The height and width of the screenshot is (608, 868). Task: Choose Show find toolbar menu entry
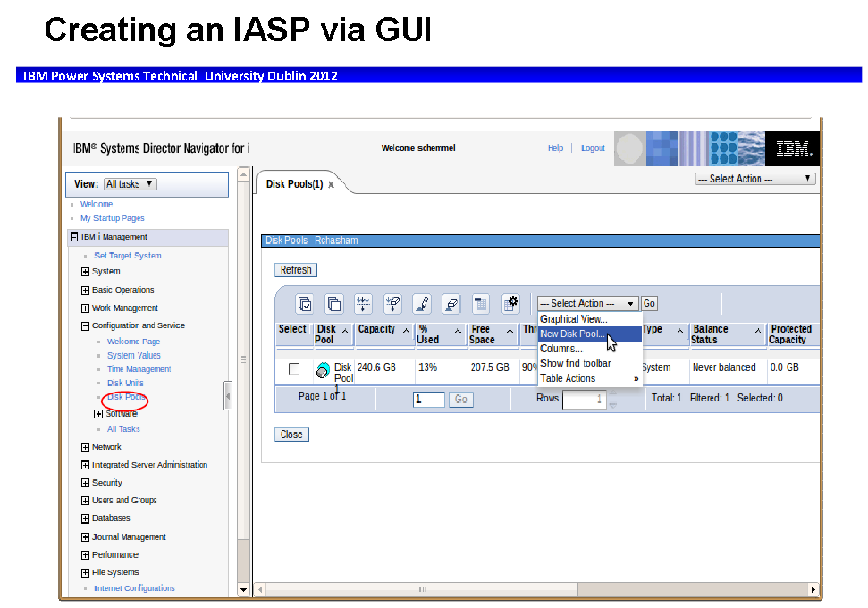point(590,364)
